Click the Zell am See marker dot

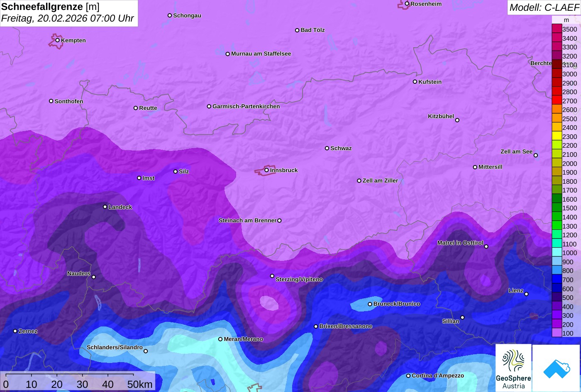536,156
